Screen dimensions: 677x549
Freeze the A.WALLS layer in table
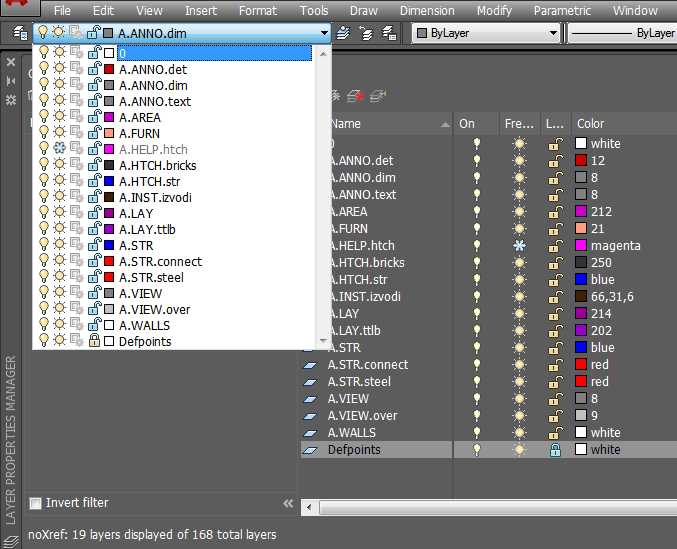pyautogui.click(x=519, y=433)
